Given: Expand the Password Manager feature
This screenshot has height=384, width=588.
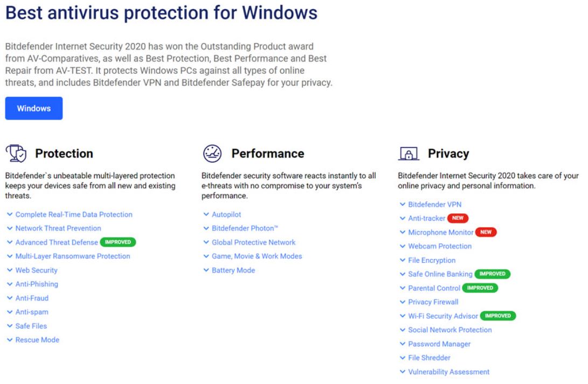Looking at the screenshot, I should [439, 344].
